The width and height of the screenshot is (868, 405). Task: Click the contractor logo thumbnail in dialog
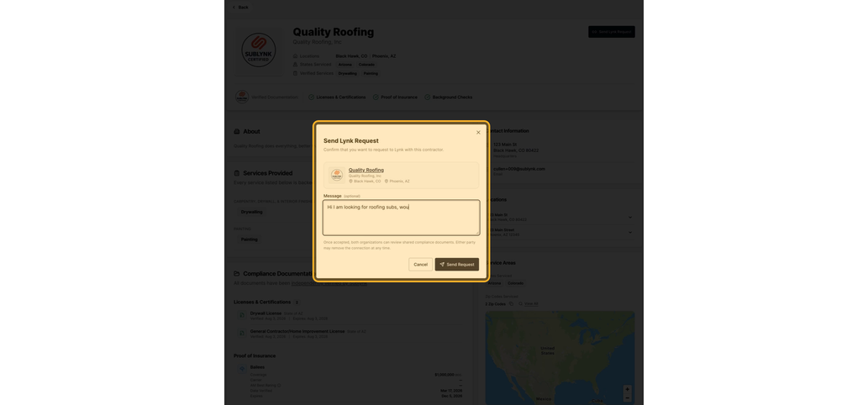click(x=337, y=176)
